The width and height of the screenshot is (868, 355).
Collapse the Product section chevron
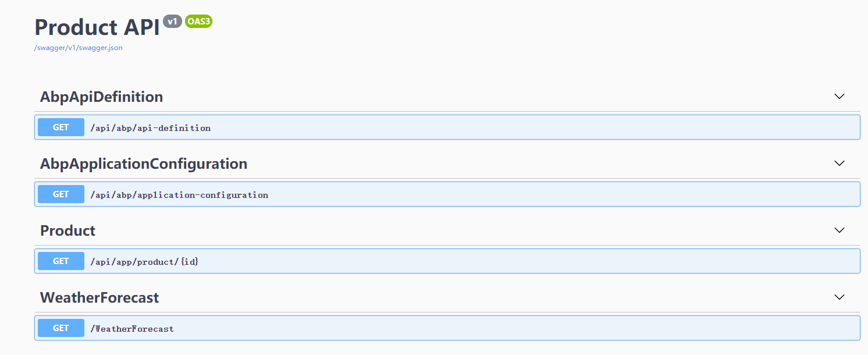(x=839, y=230)
